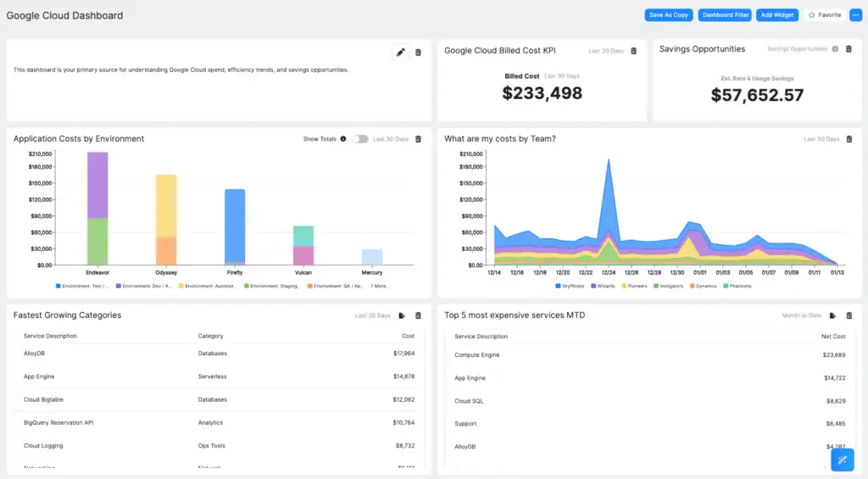Expand the '7 More' legend entries
This screenshot has height=479, width=868.
[x=379, y=287]
